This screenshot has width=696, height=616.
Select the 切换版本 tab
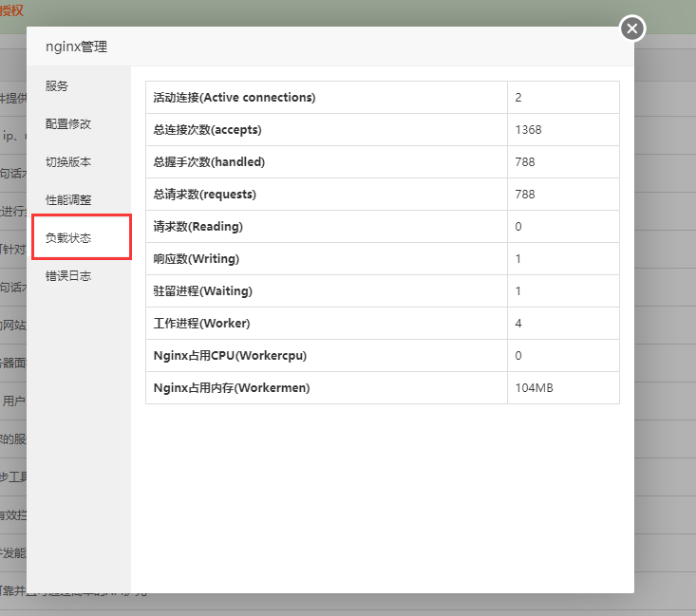pyautogui.click(x=68, y=162)
